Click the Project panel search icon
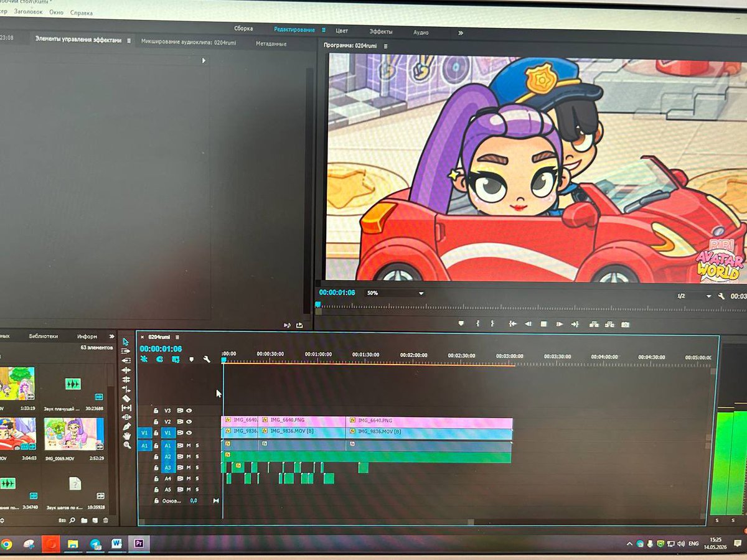Image resolution: width=747 pixels, height=560 pixels. (73, 520)
